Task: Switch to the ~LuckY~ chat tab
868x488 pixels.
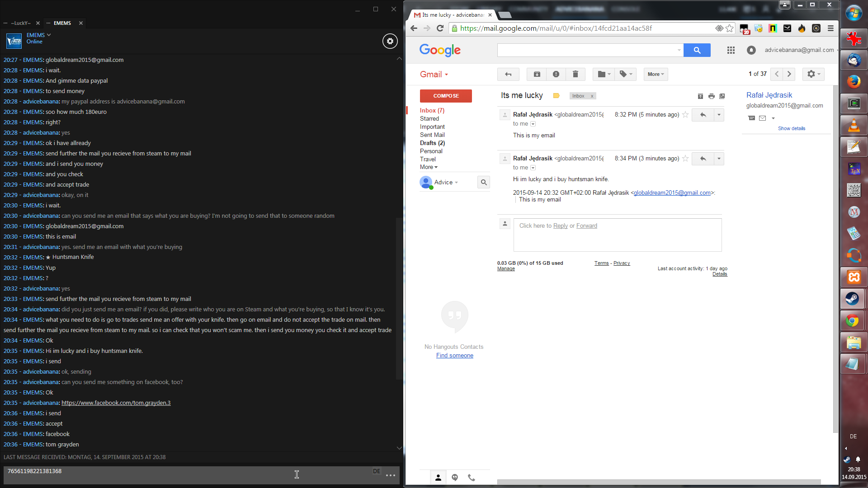Action: pos(21,23)
